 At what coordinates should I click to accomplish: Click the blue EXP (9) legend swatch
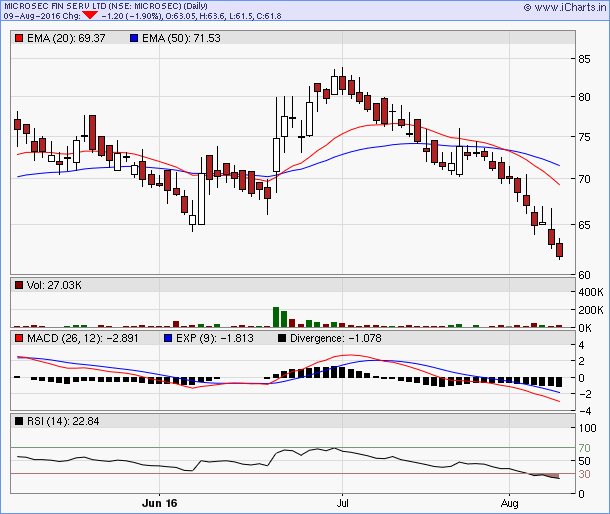point(168,338)
